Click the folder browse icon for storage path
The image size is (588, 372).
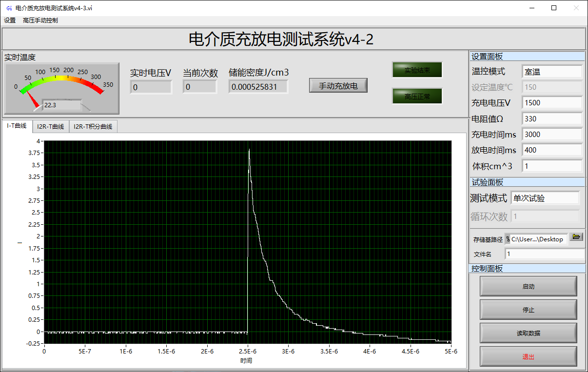pyautogui.click(x=576, y=237)
